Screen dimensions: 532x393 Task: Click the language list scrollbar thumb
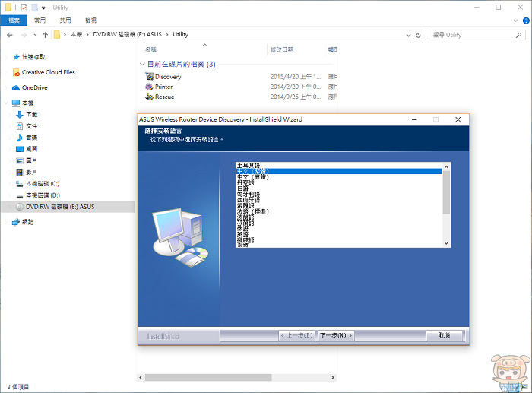pos(447,192)
